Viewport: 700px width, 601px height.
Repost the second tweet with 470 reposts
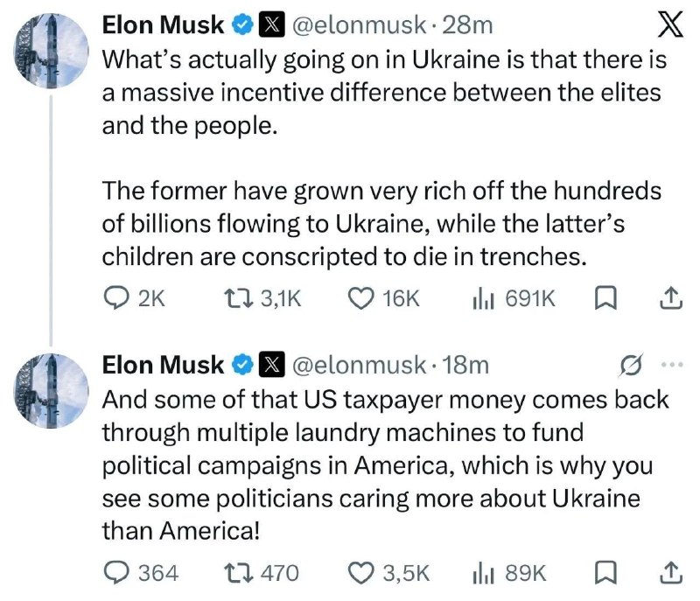coord(261,573)
